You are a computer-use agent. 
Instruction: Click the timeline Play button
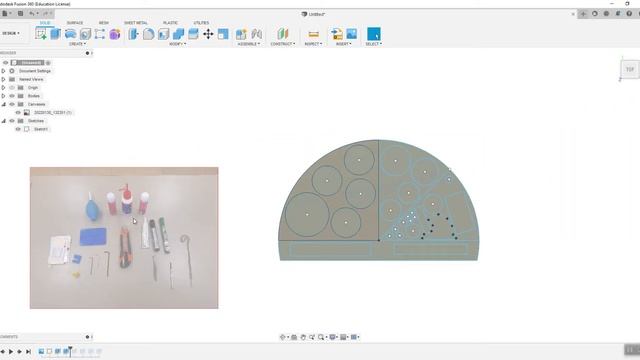(11, 351)
